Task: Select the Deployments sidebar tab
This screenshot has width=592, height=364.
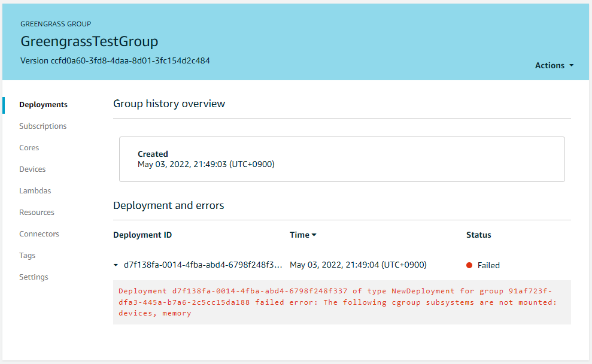Action: point(44,105)
